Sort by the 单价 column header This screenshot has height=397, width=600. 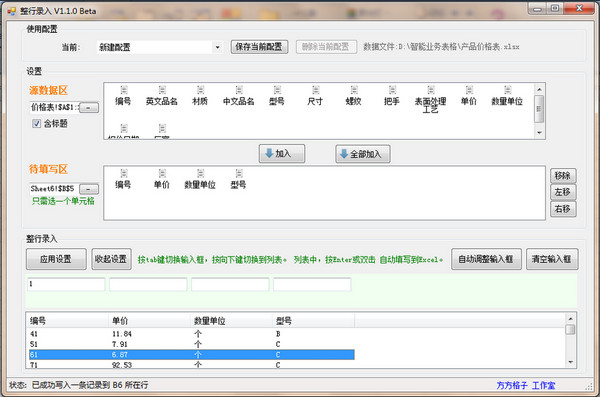click(x=150, y=320)
